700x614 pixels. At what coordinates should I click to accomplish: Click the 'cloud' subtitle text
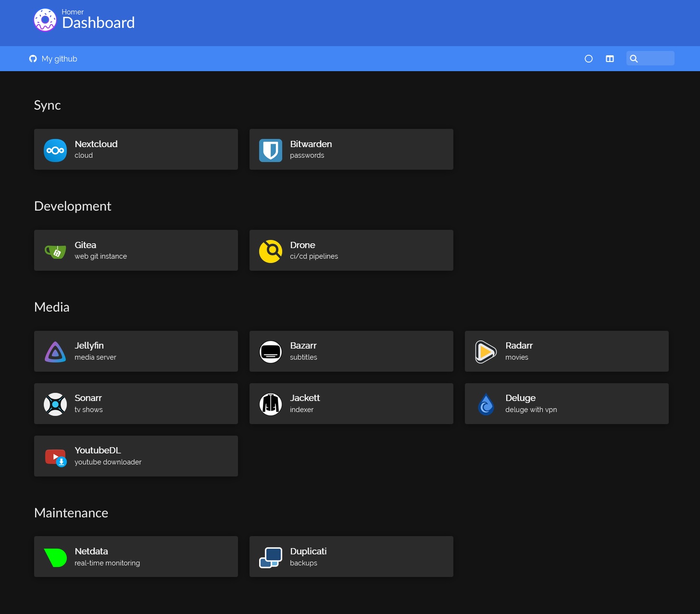click(84, 155)
